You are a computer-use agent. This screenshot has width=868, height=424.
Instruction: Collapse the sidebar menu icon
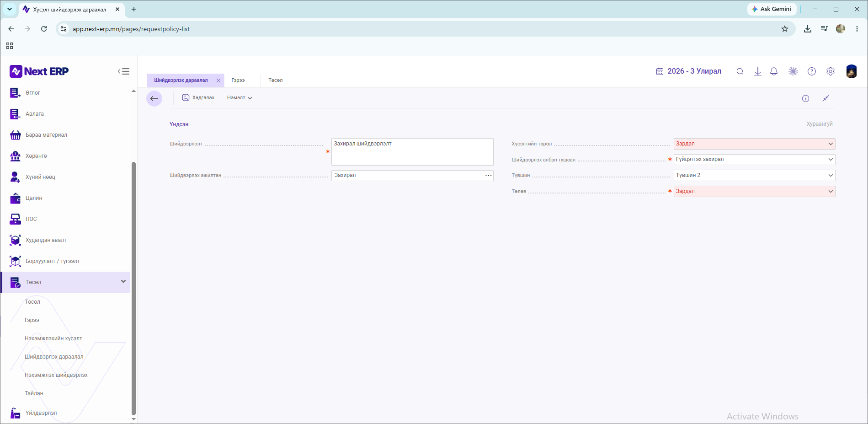(x=123, y=71)
